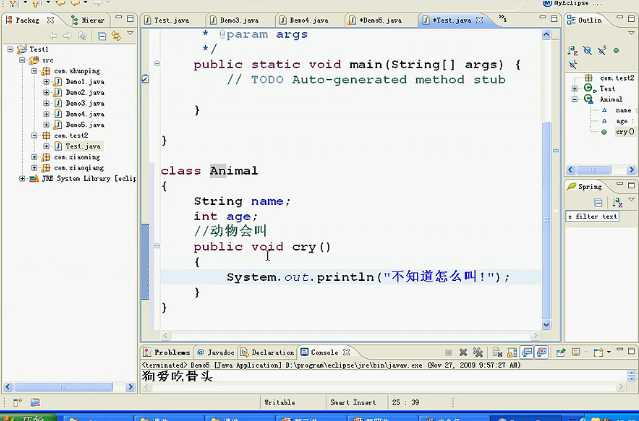The height and width of the screenshot is (421, 639).
Task: Open Console selection dropdown arrow
Action: pos(609,352)
